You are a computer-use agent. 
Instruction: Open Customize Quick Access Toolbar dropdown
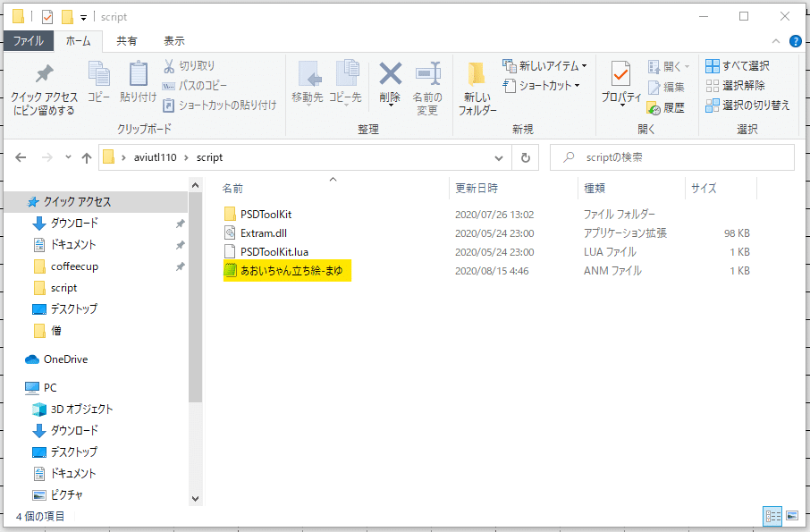coord(83,18)
